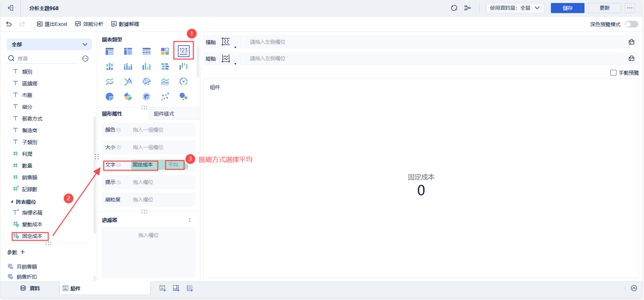
Task: Click the 更新 update button
Action: tap(605, 8)
